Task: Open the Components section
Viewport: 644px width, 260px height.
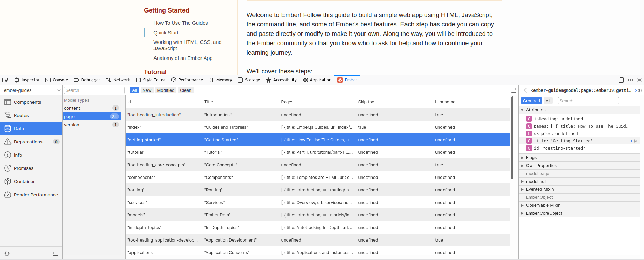Action: click(31, 102)
